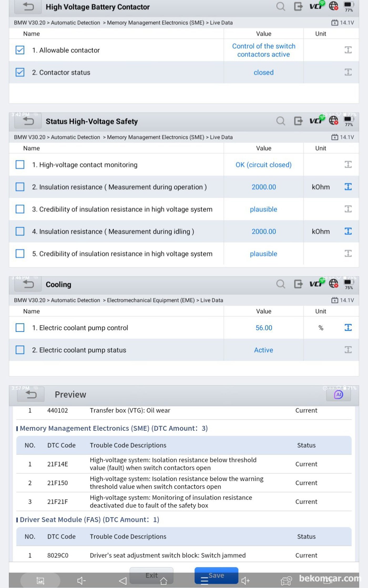Open the screenshot gallery icon in bottom bar
This screenshot has width=368, height=588.
(40, 581)
